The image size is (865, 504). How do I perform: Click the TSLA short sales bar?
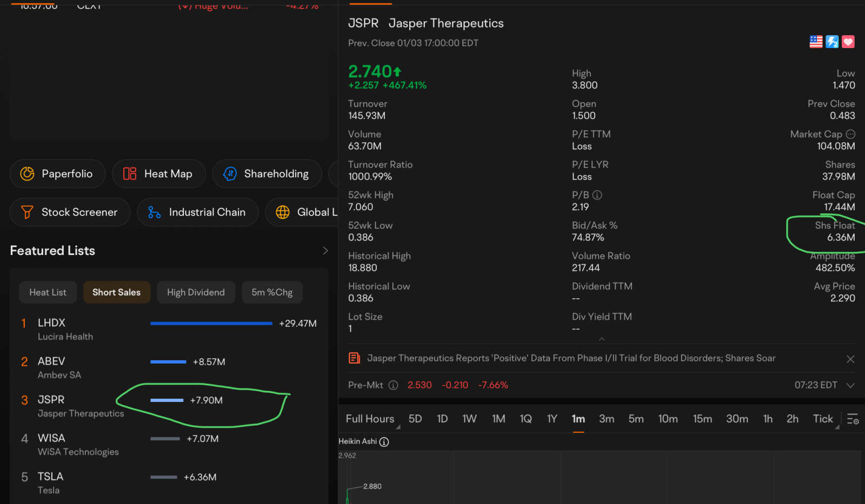pyautogui.click(x=164, y=477)
